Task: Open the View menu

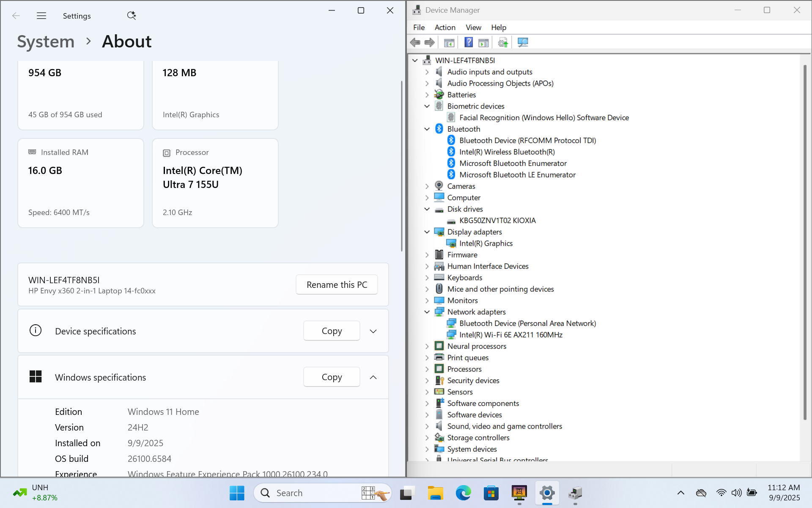Action: 473,28
